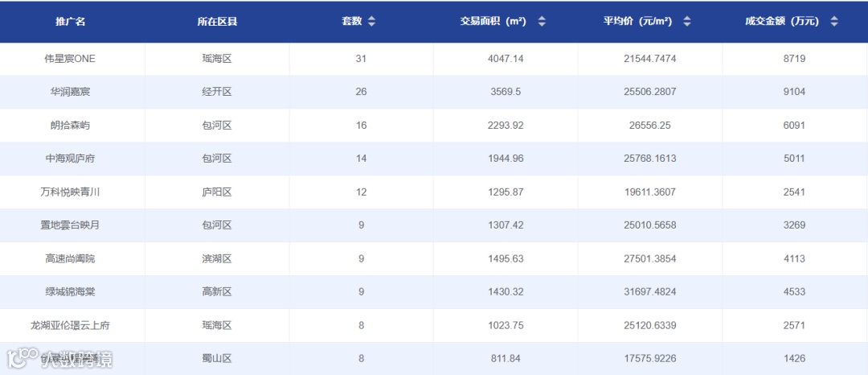Screen dimensions: 868x375
Task: Select project name 中海观庐府
Action: tap(70, 159)
